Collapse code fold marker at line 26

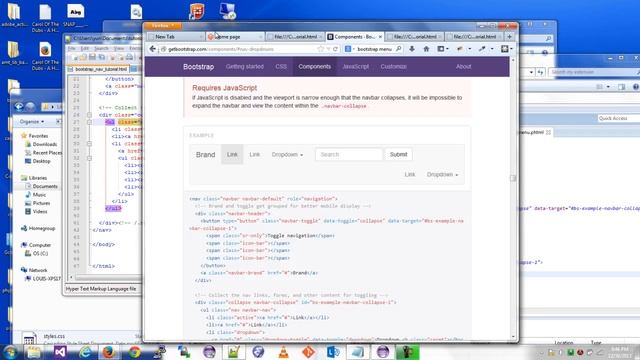click(89, 115)
